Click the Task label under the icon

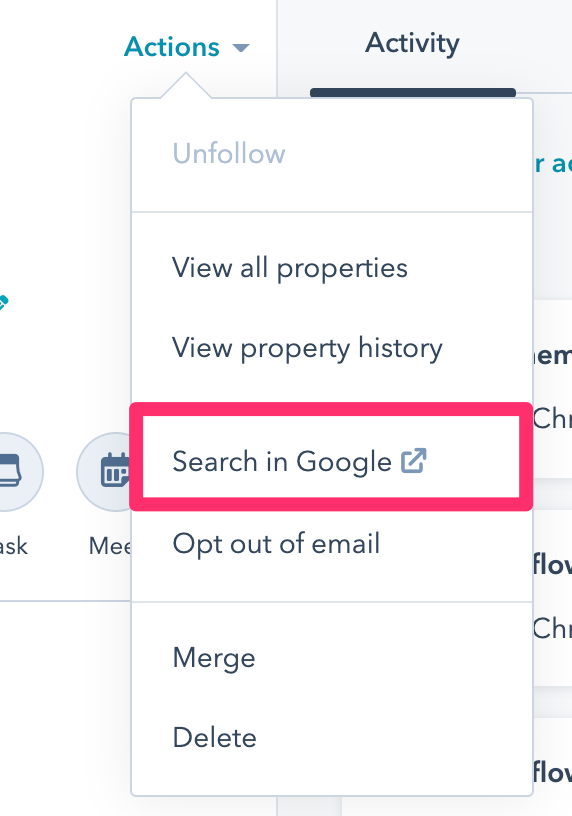tap(14, 546)
